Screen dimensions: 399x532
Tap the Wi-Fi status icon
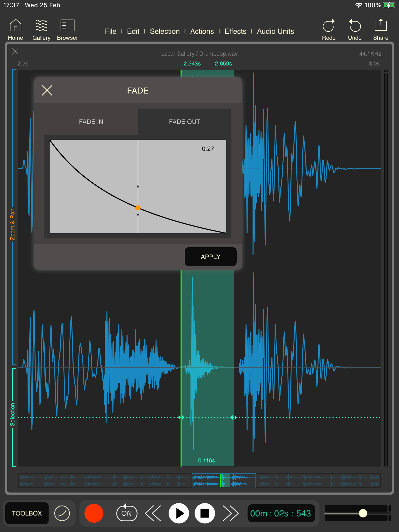[x=358, y=5]
